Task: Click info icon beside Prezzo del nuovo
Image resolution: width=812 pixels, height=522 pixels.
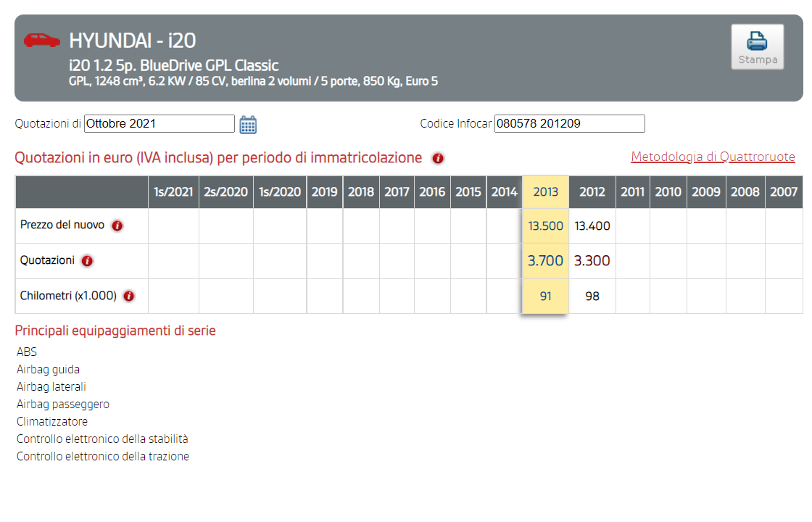Action: (117, 225)
